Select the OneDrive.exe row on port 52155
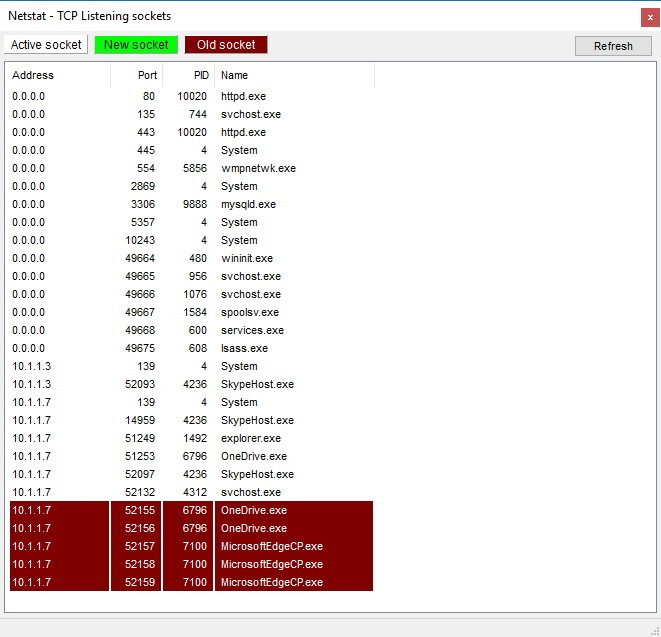661x637 pixels. coord(191,510)
